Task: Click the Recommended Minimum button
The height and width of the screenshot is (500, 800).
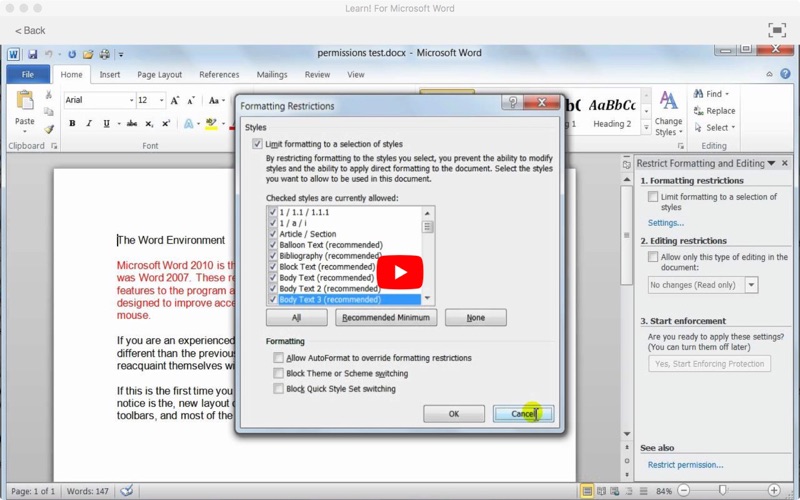Action: click(x=386, y=317)
